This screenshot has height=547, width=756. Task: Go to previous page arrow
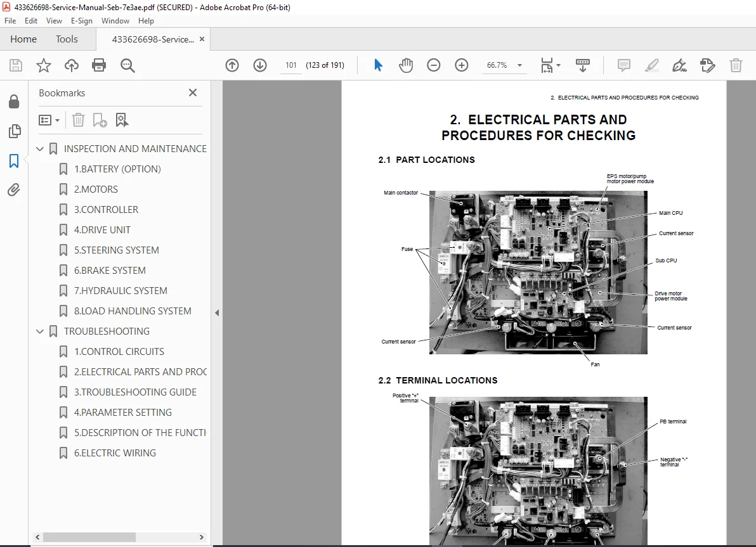(x=232, y=65)
